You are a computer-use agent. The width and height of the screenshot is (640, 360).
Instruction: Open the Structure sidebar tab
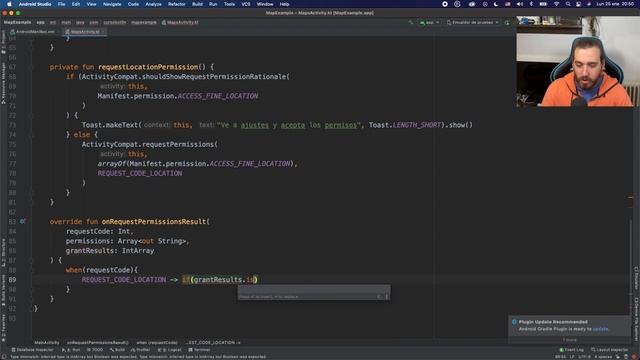[3, 253]
